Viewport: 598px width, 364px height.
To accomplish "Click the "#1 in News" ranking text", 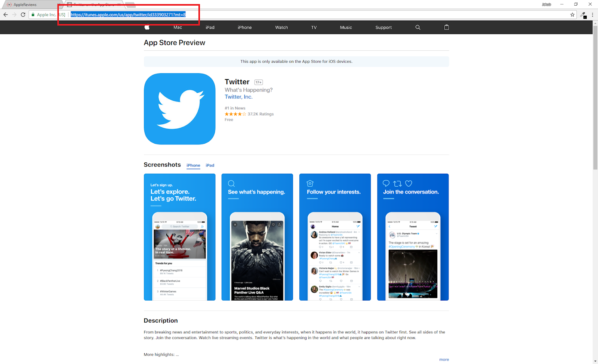I will (x=235, y=108).
